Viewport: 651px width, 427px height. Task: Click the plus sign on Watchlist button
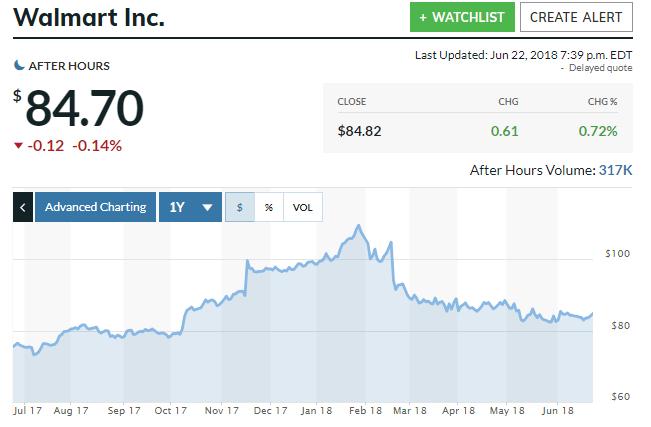pyautogui.click(x=423, y=17)
